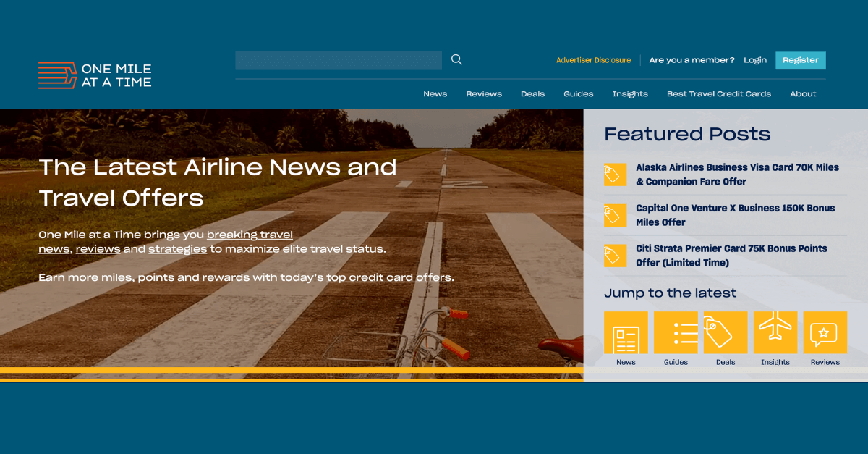Click inside the search input field

point(338,59)
